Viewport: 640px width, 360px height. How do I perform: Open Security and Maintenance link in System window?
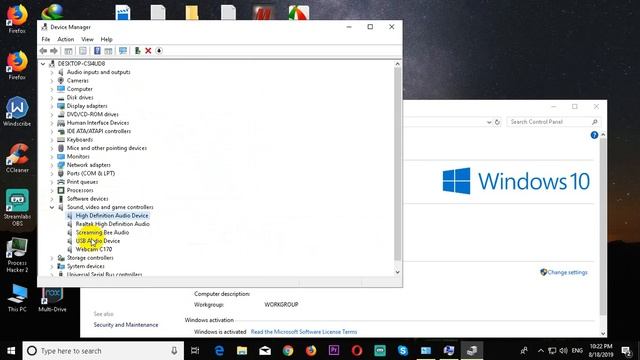(126, 325)
